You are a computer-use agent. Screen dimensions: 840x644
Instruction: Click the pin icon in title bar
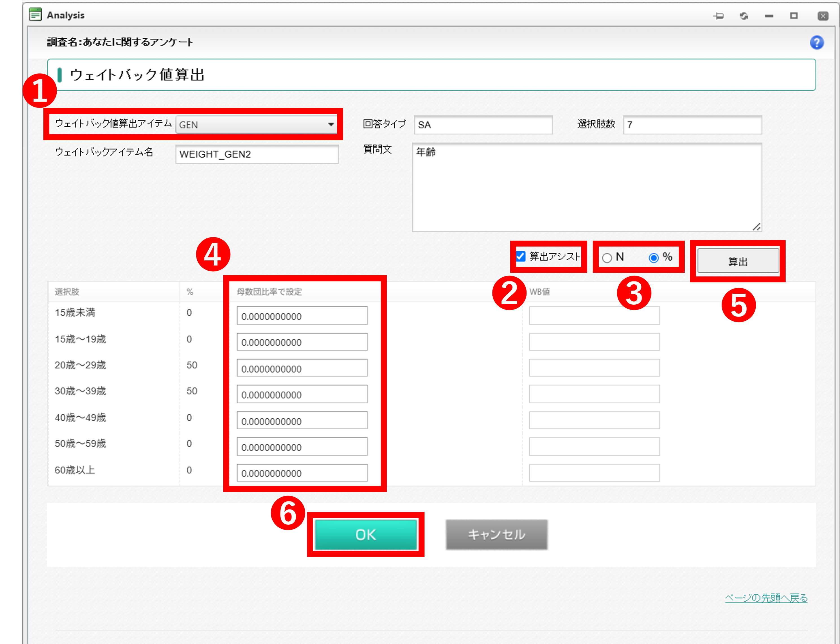(719, 16)
